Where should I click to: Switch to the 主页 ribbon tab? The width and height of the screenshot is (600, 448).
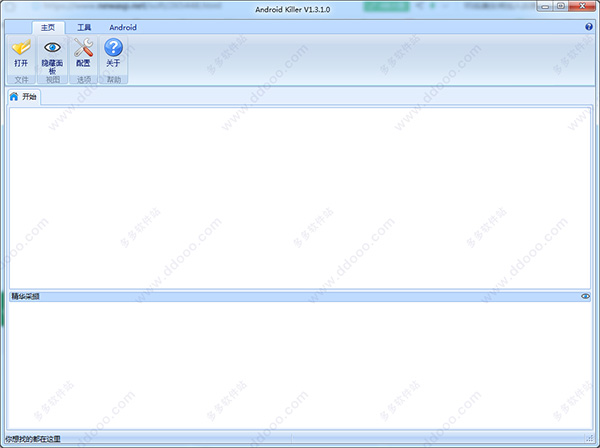[x=48, y=28]
